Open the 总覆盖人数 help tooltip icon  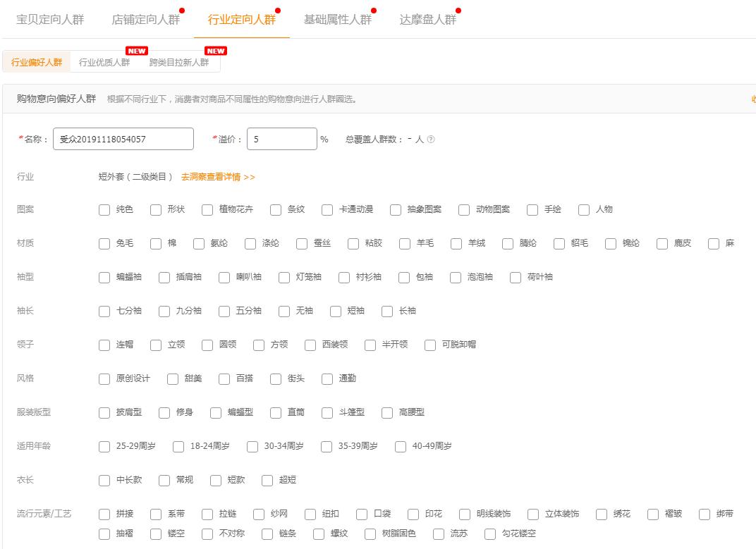(431, 139)
